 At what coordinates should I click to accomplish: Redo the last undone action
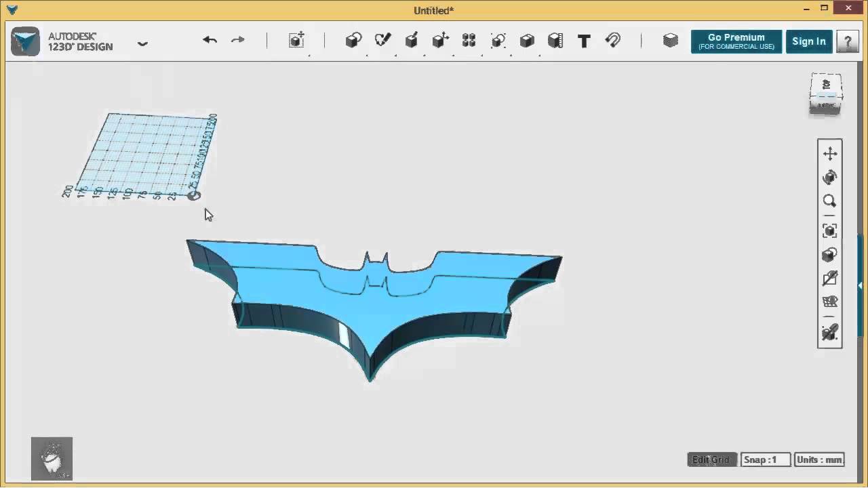tap(237, 41)
